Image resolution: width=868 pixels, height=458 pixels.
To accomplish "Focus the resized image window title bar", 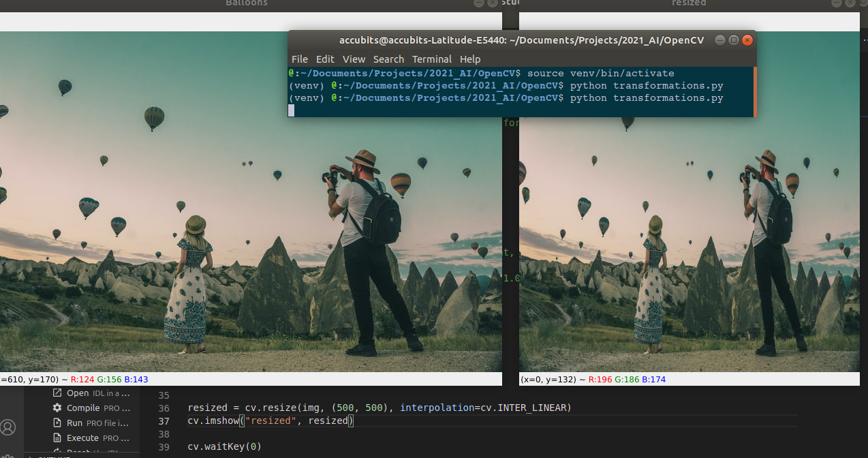I will (x=688, y=3).
